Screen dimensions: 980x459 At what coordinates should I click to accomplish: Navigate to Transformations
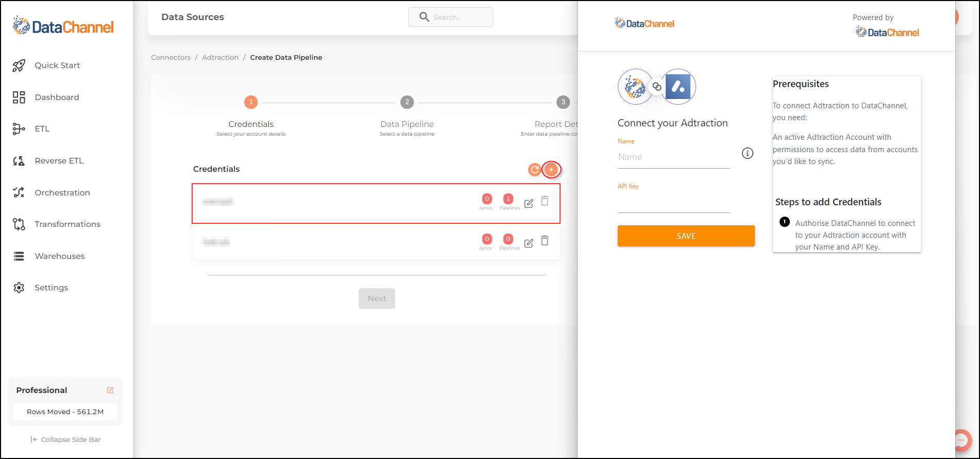tap(67, 224)
